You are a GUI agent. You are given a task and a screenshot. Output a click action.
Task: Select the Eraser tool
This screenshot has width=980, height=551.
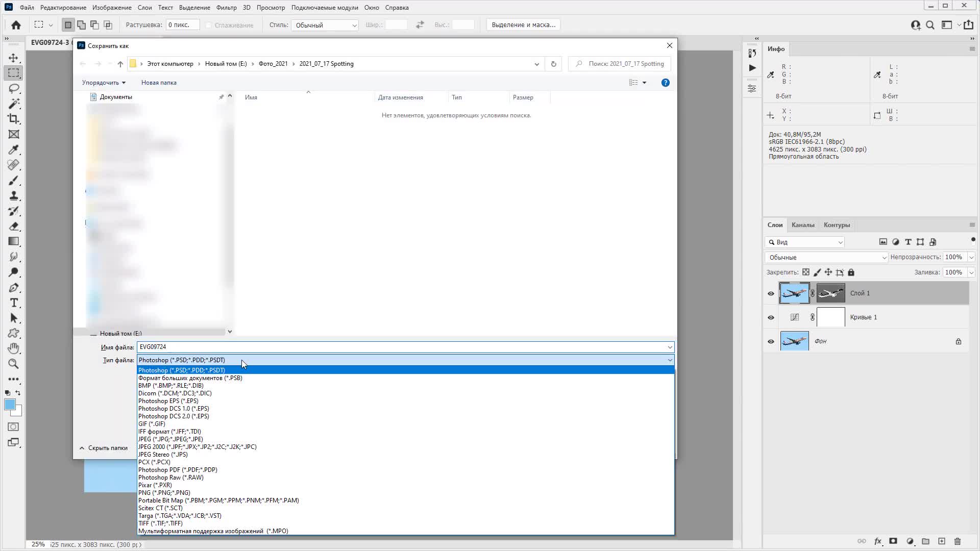pyautogui.click(x=14, y=226)
